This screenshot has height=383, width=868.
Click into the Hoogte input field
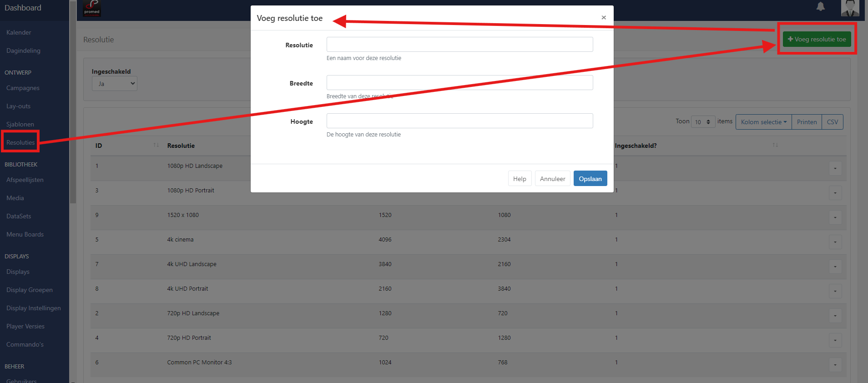(459, 121)
